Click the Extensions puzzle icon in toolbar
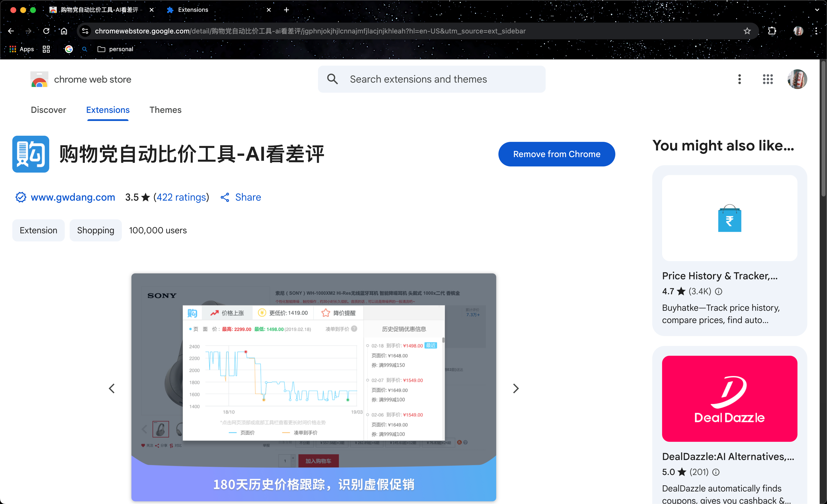Screen dimensions: 827x504 (772, 31)
